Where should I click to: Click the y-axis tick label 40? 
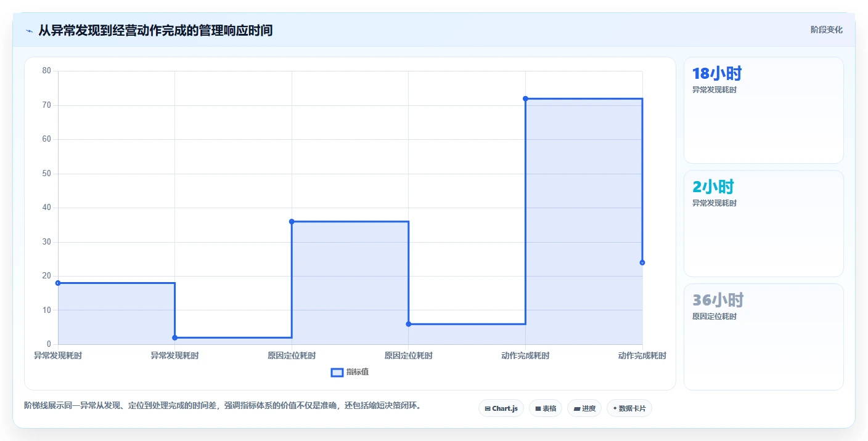pyautogui.click(x=47, y=208)
